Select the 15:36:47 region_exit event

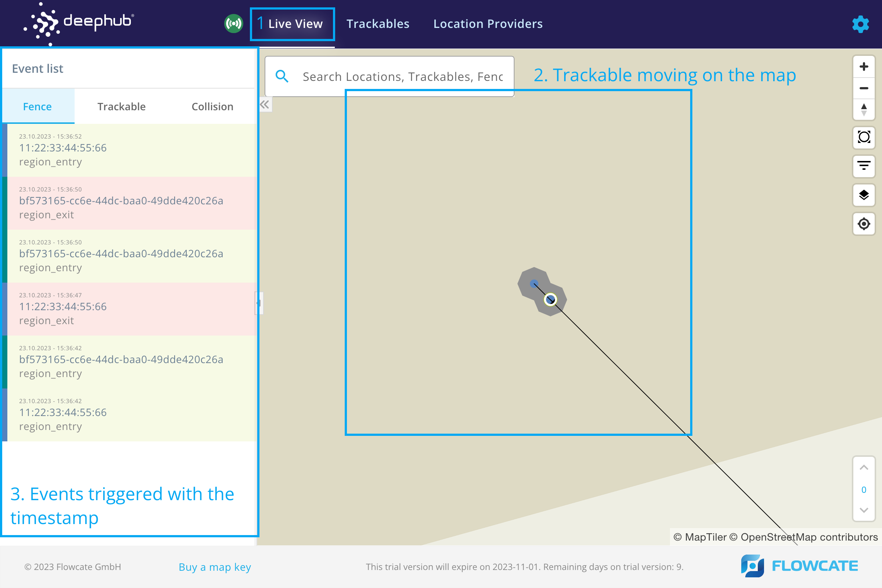130,309
